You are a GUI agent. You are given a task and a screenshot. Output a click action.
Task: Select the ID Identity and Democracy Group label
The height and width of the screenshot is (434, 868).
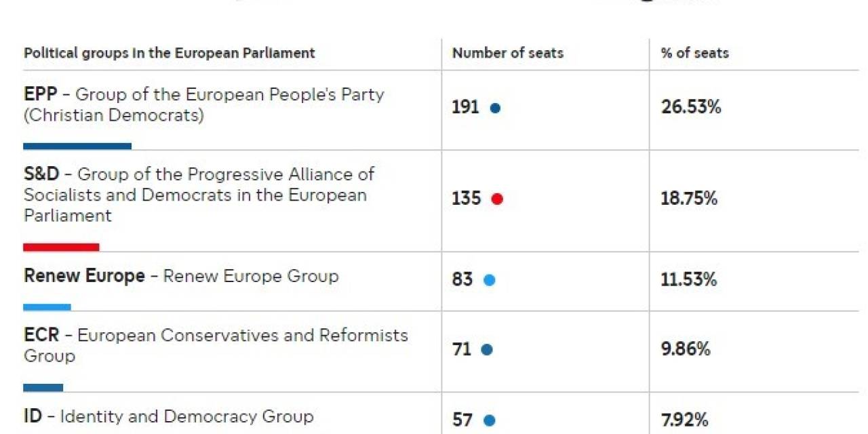tap(168, 416)
